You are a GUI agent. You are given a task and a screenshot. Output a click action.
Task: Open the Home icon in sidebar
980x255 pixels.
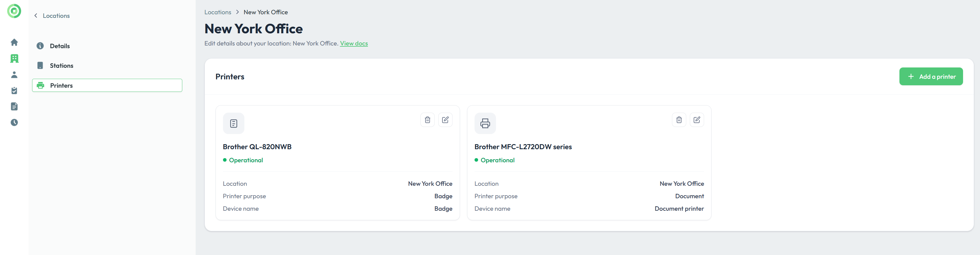pos(14,42)
